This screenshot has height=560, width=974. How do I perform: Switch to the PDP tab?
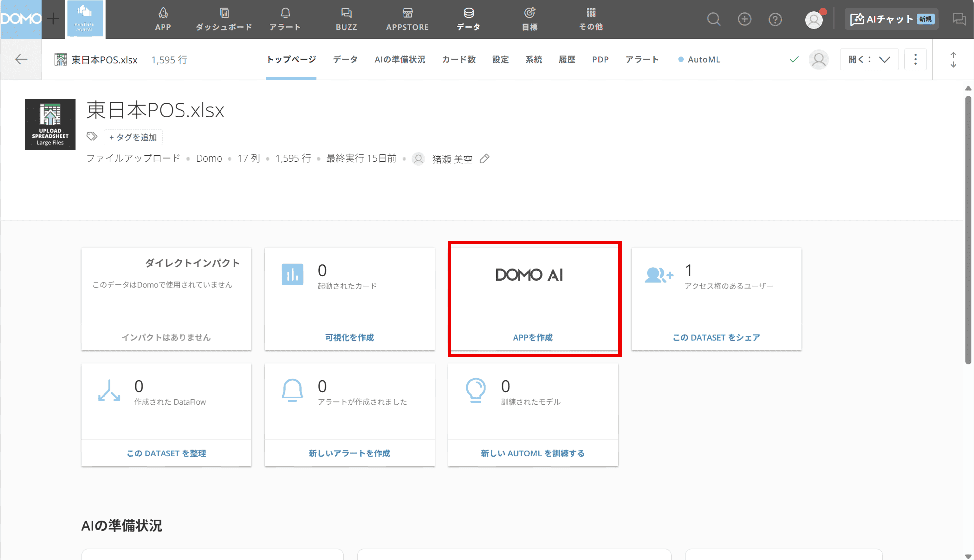click(600, 60)
